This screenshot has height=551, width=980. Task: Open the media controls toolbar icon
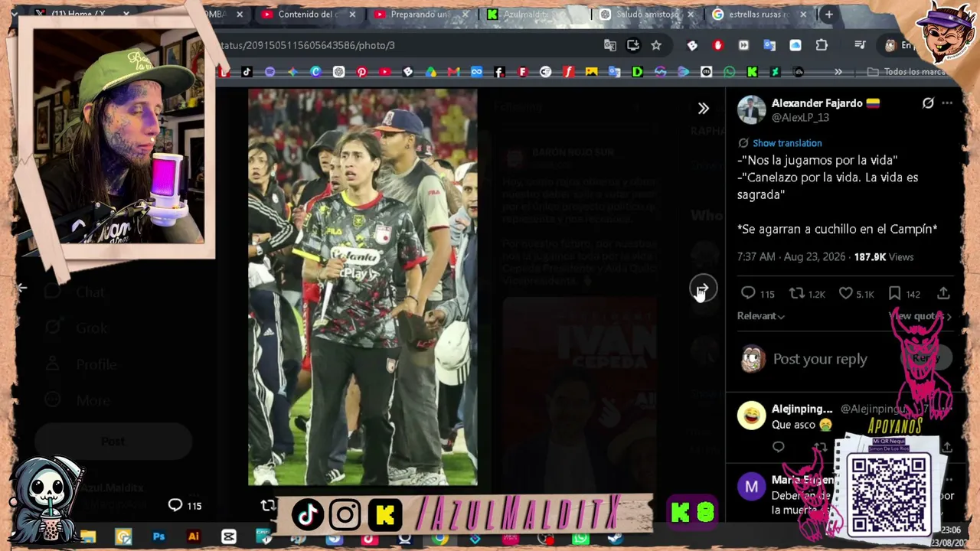pyautogui.click(x=860, y=45)
